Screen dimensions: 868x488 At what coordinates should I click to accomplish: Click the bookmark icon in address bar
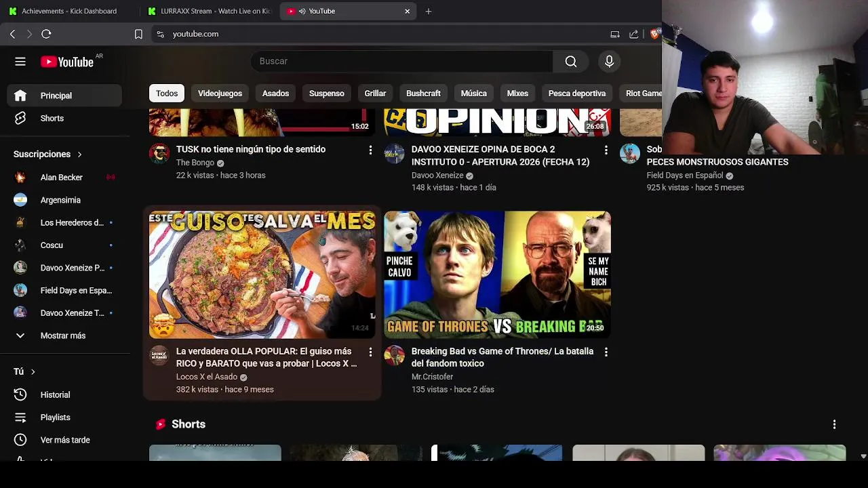[x=138, y=34]
